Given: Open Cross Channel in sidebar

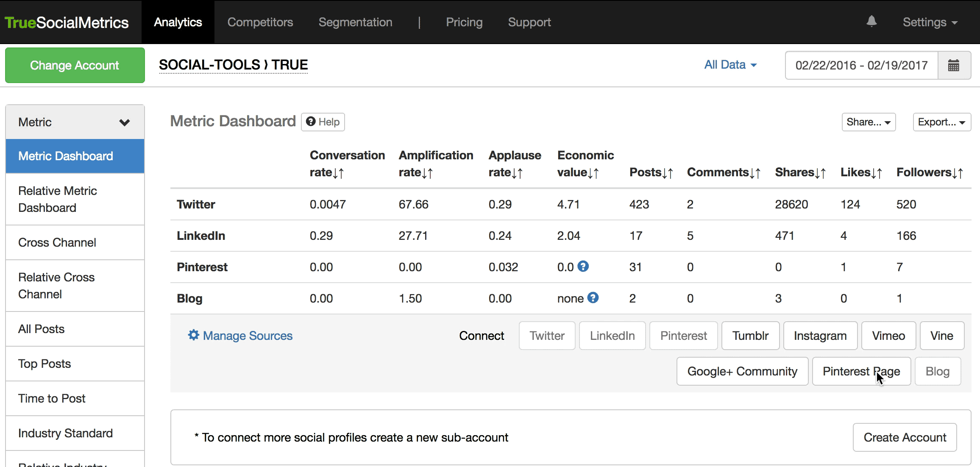Looking at the screenshot, I should 57,242.
